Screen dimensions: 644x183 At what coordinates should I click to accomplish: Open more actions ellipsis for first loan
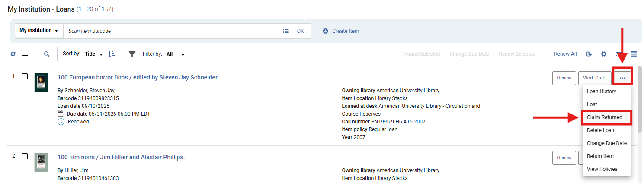(622, 78)
